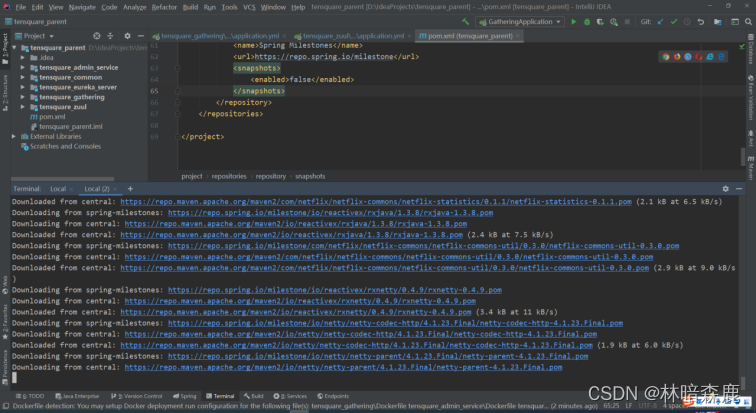
Task: Close the Local (2) terminal tab
Action: (115, 189)
